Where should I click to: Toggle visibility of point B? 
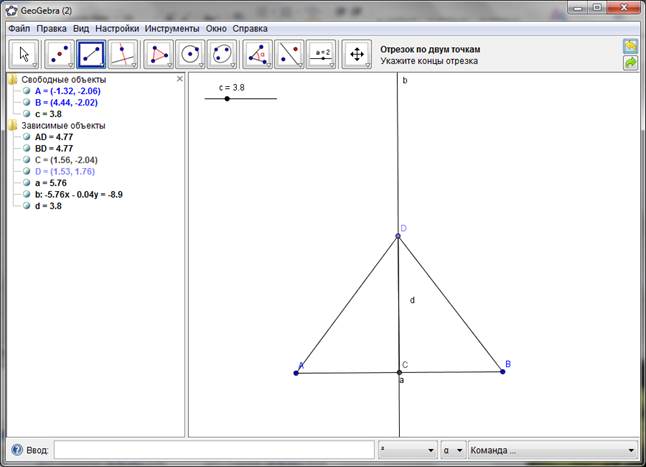coord(27,102)
